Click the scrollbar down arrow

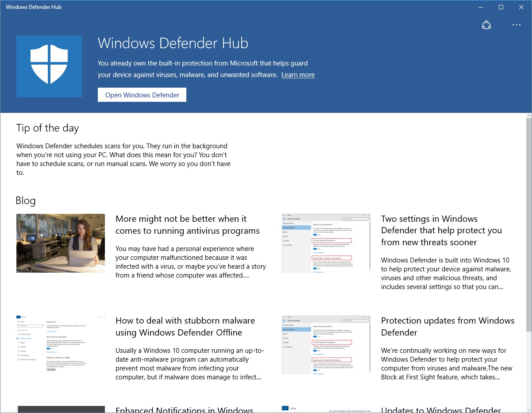pyautogui.click(x=528, y=409)
